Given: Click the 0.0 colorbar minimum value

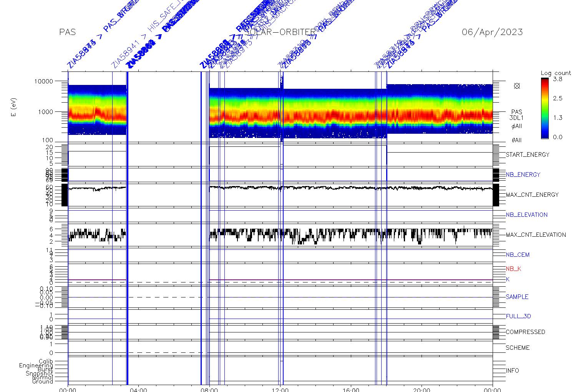Looking at the screenshot, I should (x=557, y=137).
